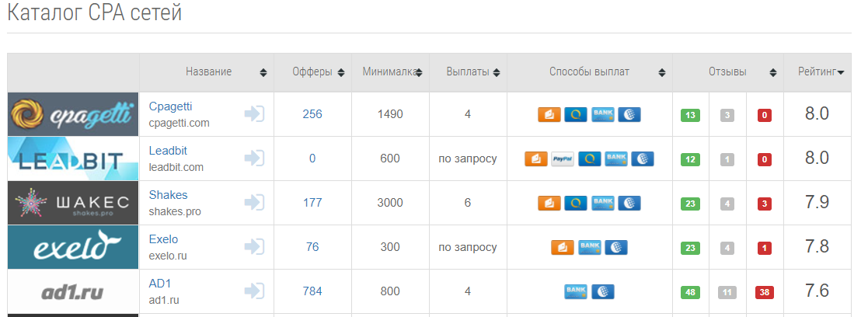The width and height of the screenshot is (868, 317).
Task: Click the PayPal icon in Leadbit row
Action: click(x=563, y=158)
